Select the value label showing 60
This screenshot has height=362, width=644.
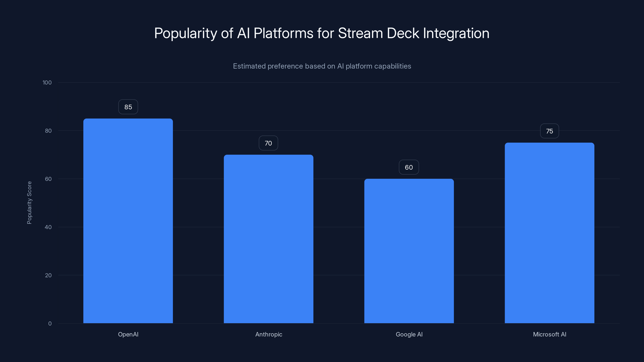point(409,167)
